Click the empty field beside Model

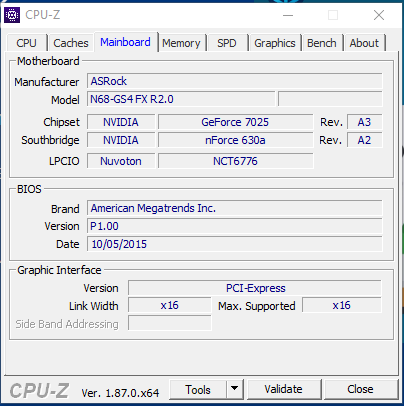(330, 99)
